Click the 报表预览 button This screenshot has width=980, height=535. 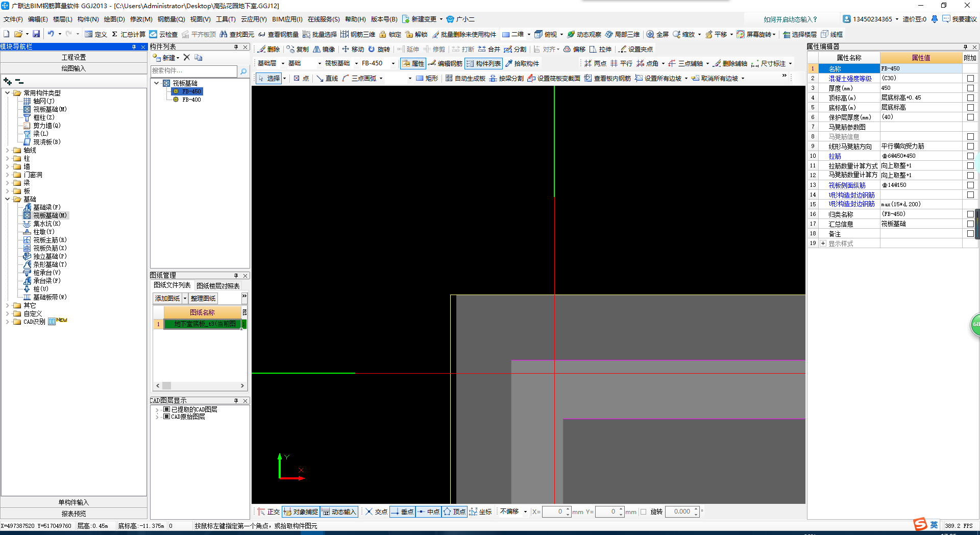73,514
